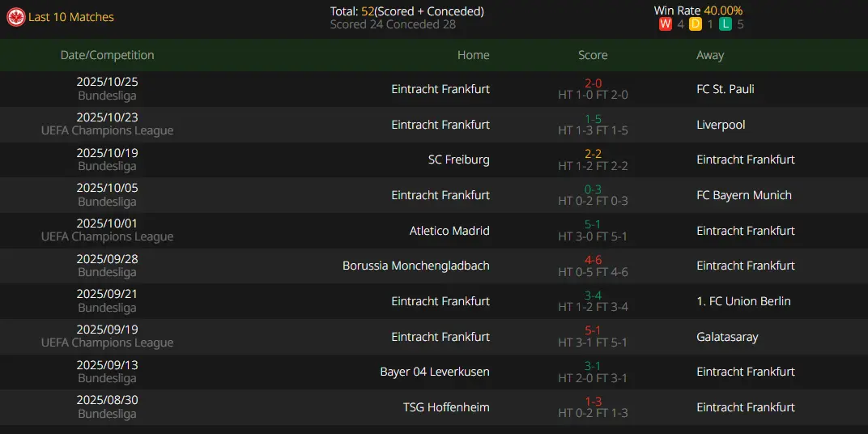The width and height of the screenshot is (868, 434).
Task: Click the green L losses badge
Action: point(725,24)
